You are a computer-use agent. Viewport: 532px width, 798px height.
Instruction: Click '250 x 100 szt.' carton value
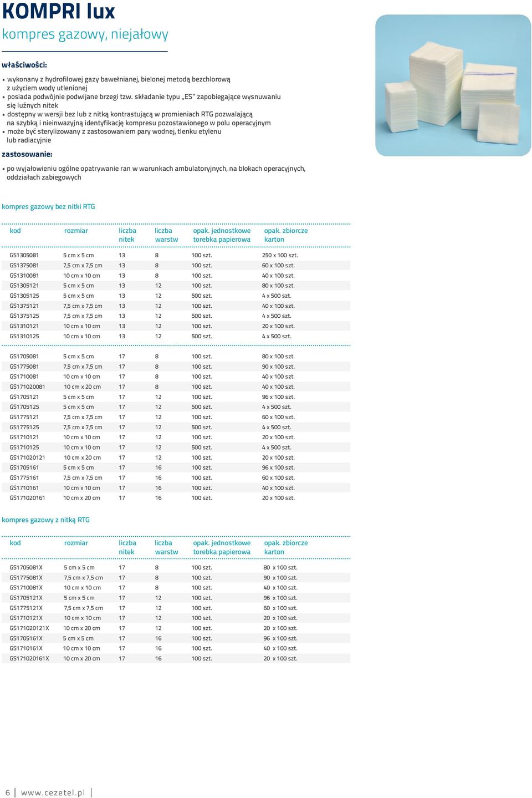click(x=280, y=256)
